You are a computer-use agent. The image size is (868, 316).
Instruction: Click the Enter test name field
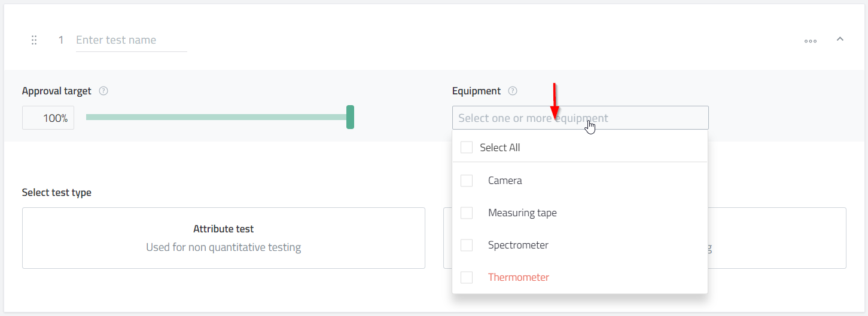coord(131,41)
